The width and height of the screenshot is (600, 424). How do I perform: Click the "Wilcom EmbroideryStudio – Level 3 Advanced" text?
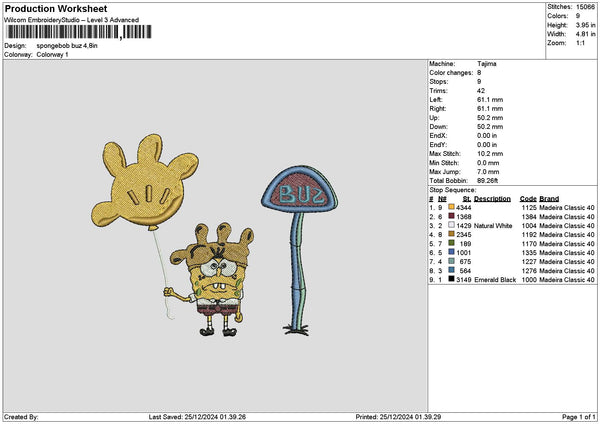(72, 20)
